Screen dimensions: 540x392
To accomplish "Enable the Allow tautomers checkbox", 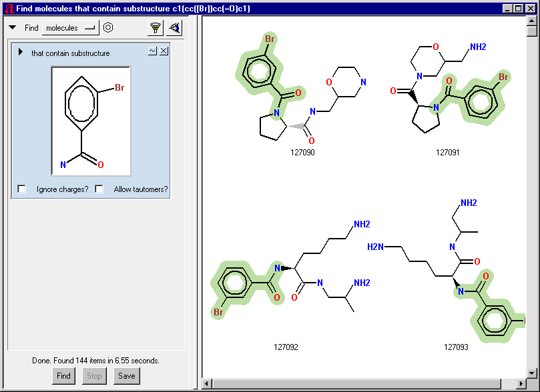I will click(x=99, y=189).
